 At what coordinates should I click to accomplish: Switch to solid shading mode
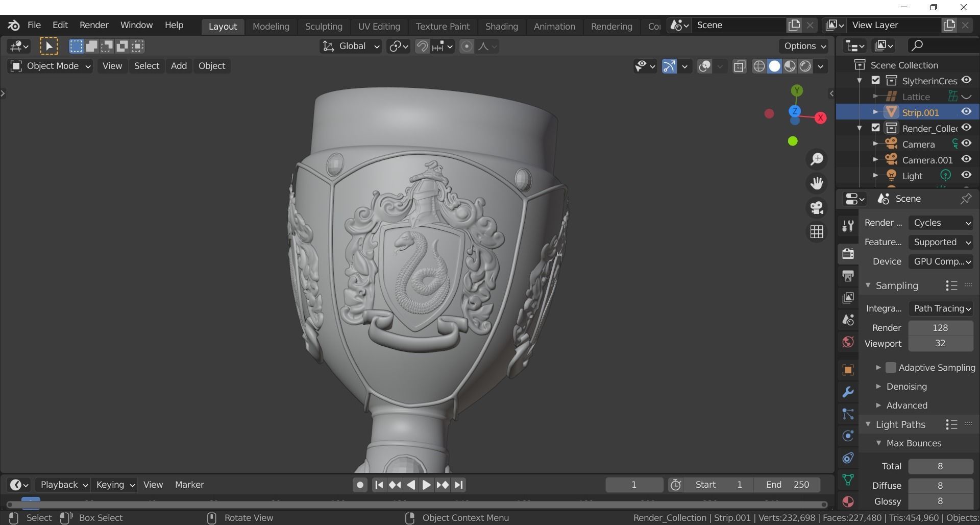click(775, 66)
